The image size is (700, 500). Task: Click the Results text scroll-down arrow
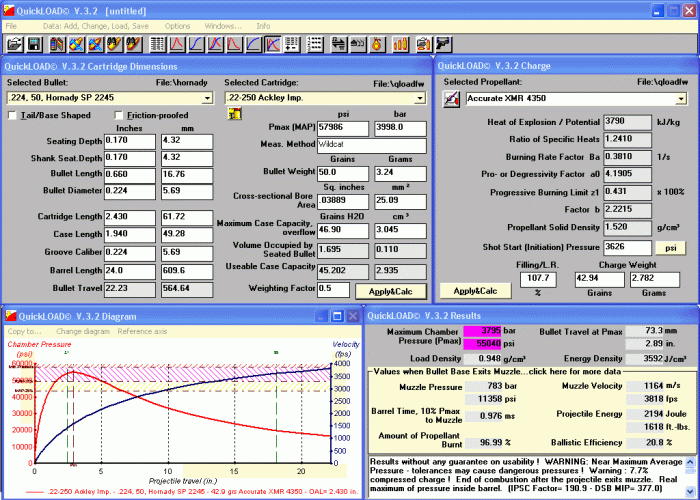690,491
